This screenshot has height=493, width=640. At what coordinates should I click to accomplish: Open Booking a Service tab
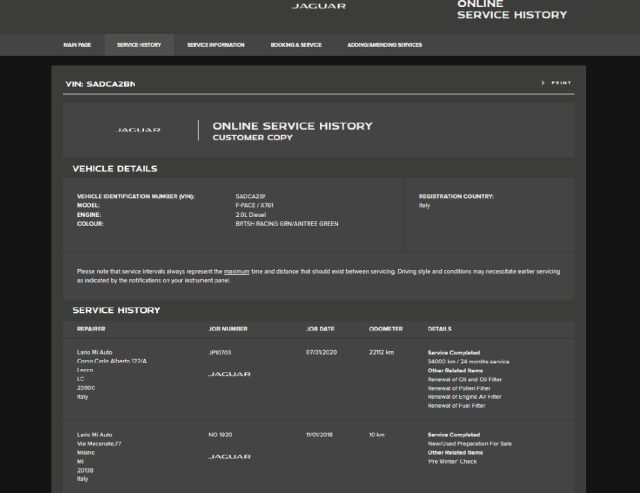[x=296, y=45]
